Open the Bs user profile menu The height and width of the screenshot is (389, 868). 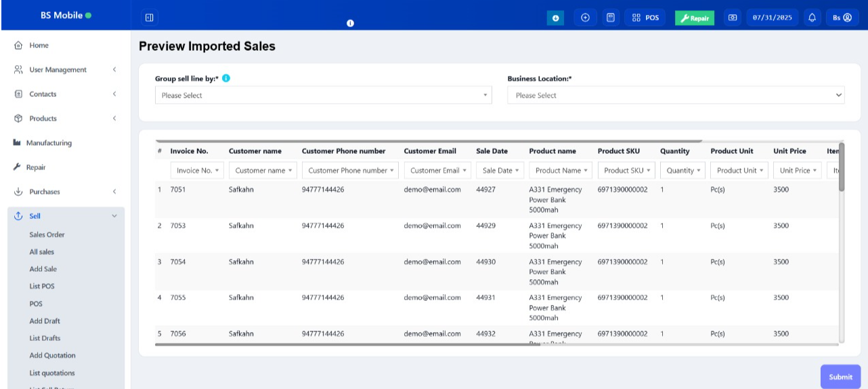(x=842, y=18)
